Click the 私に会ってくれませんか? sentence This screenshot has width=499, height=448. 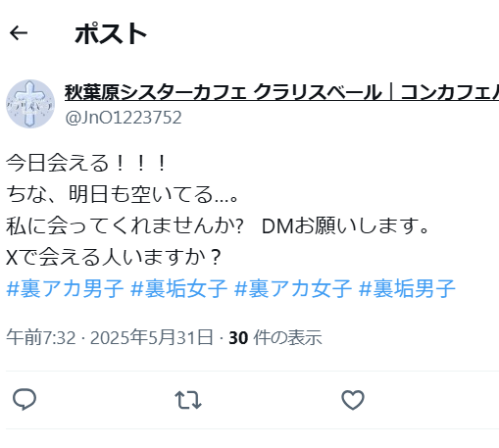tap(125, 225)
